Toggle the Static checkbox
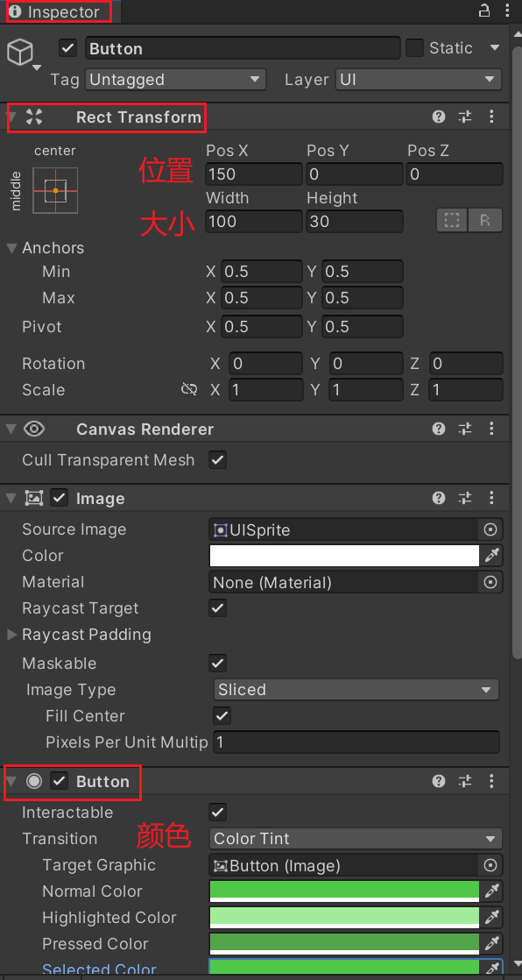The image size is (522, 980). [414, 48]
